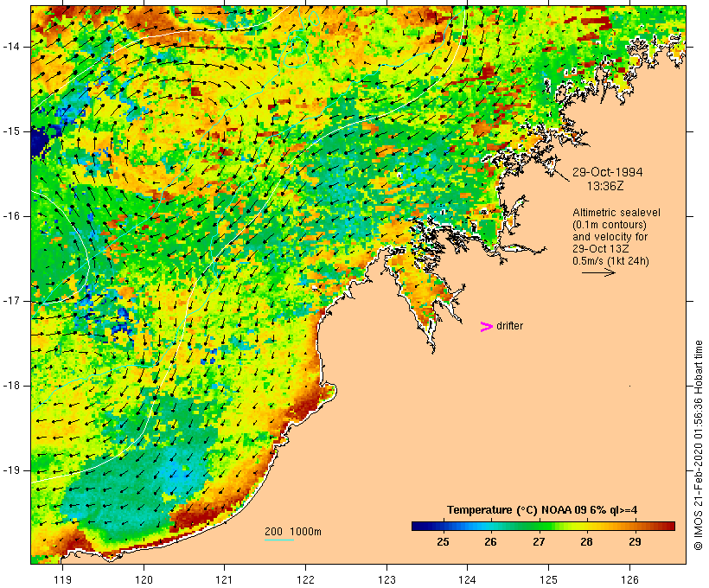709x588 pixels.
Task: Click longitude axis label 119
Action: click(x=62, y=579)
